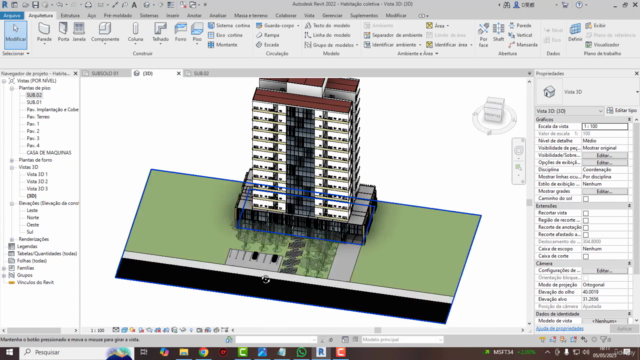This screenshot has height=360, width=640.
Task: Select the Rampa tool
Action: point(268,35)
